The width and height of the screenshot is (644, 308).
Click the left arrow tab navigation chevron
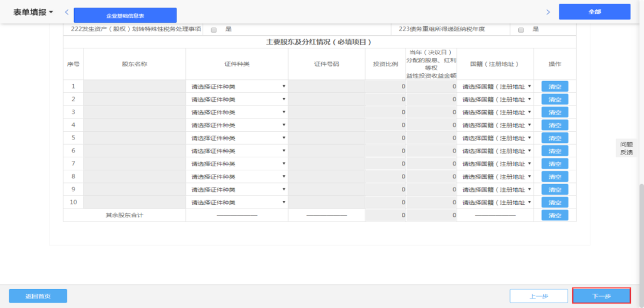(67, 12)
